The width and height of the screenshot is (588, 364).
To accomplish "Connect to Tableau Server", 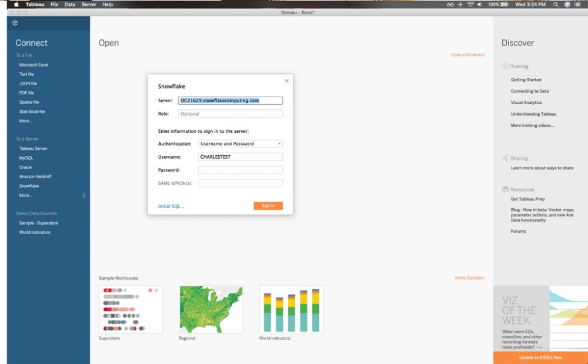I will click(x=34, y=148).
